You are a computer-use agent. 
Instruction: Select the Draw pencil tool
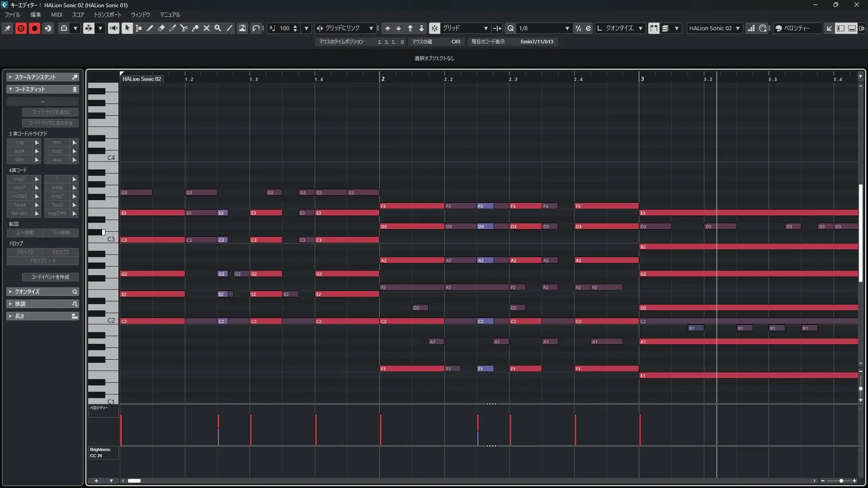[x=150, y=28]
